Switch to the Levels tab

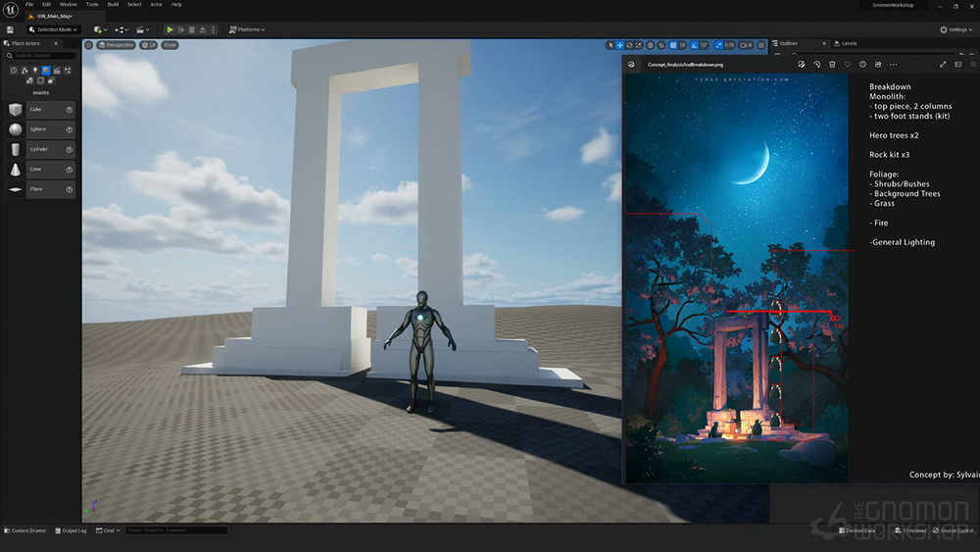pos(846,43)
